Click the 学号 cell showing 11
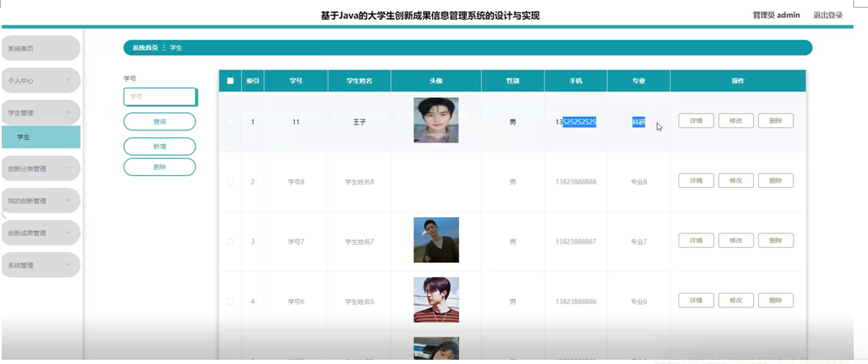This screenshot has height=364, width=868. point(296,123)
